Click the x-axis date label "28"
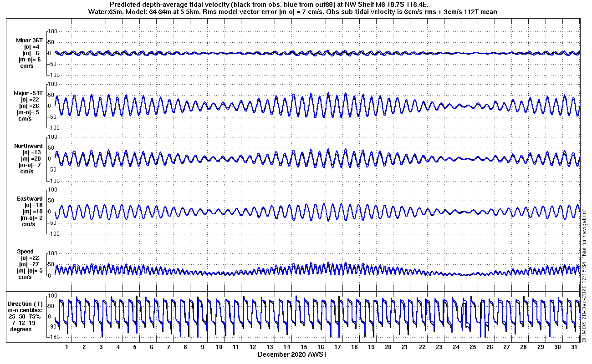 coord(523,347)
